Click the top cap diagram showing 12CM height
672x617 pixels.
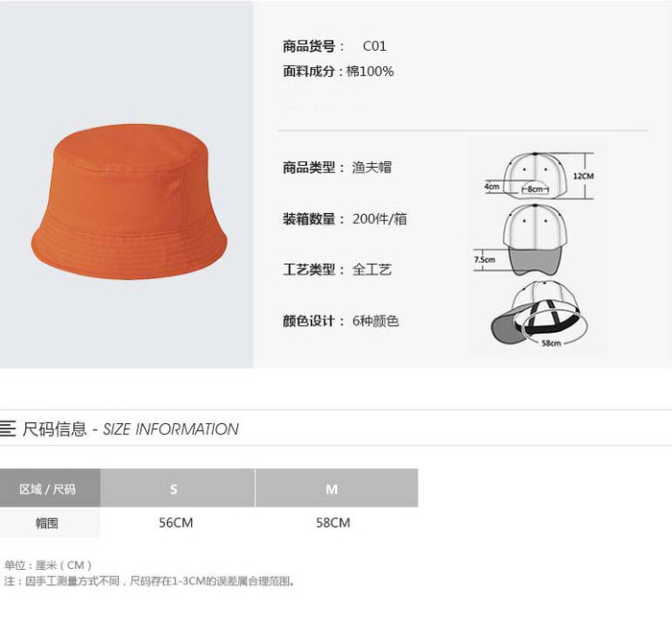[540, 176]
